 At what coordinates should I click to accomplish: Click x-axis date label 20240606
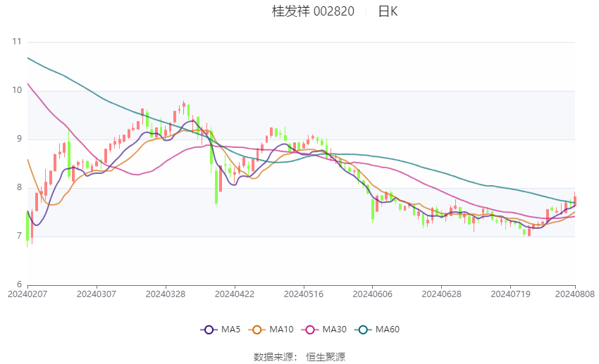(x=373, y=294)
